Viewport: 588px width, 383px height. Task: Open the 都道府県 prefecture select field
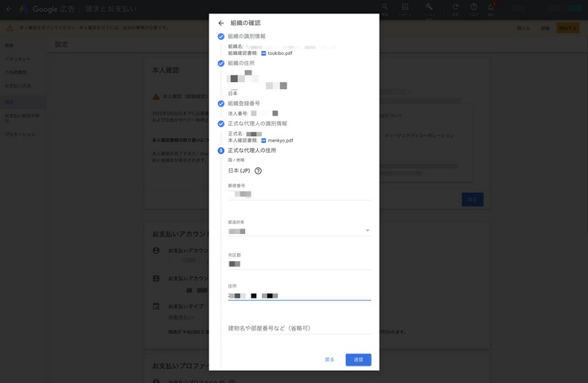pyautogui.click(x=294, y=231)
